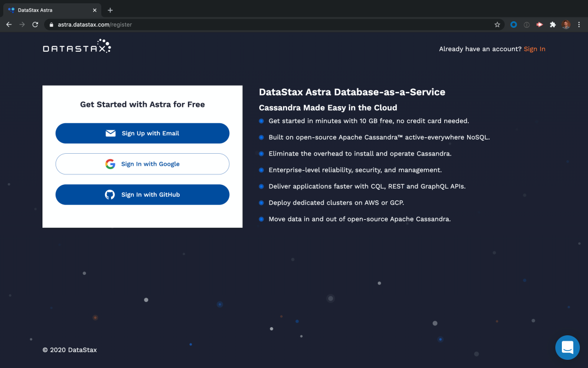
Task: Click the address bar URL
Action: [95, 25]
